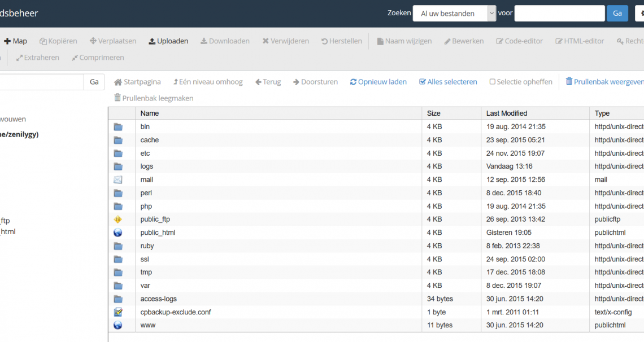Click the 'Vandaag 13:16' date cell
644x342 pixels.
point(510,166)
